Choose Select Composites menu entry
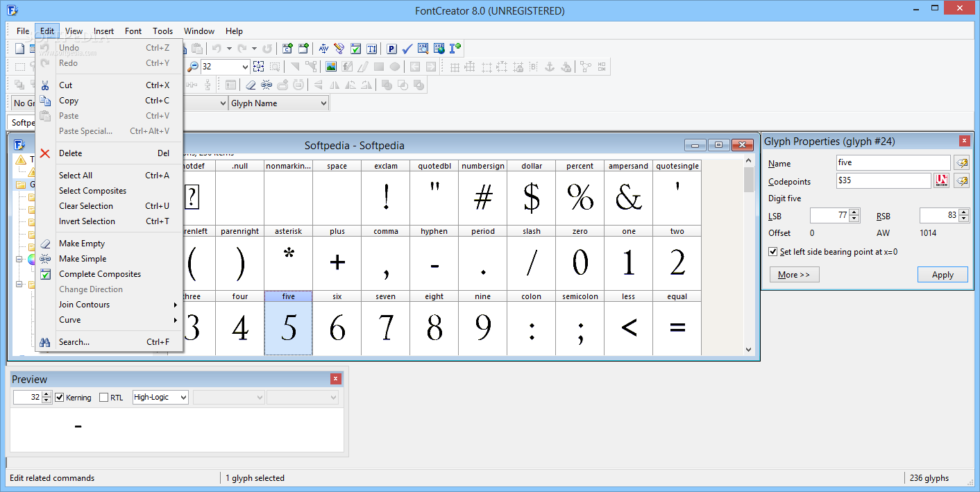Viewport: 980px width, 492px height. coord(110,191)
